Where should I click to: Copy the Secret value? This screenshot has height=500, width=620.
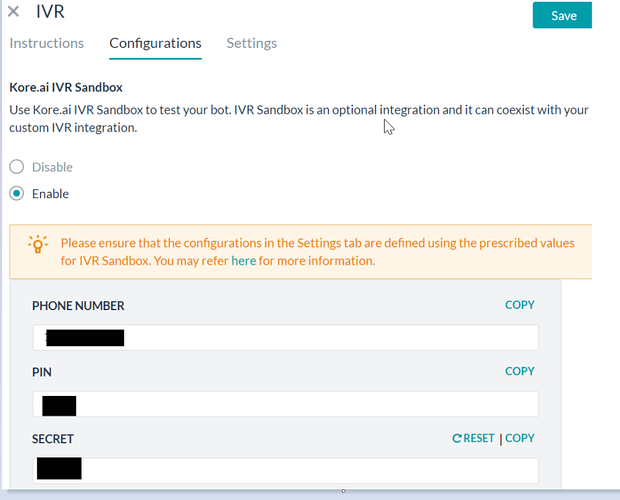point(520,438)
